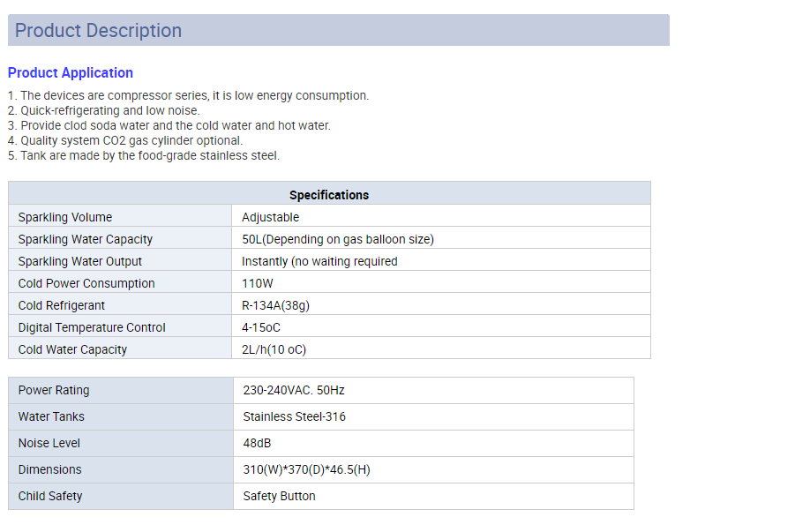This screenshot has width=810, height=532.
Task: Click the Cold Refrigerant row label
Action: (62, 305)
